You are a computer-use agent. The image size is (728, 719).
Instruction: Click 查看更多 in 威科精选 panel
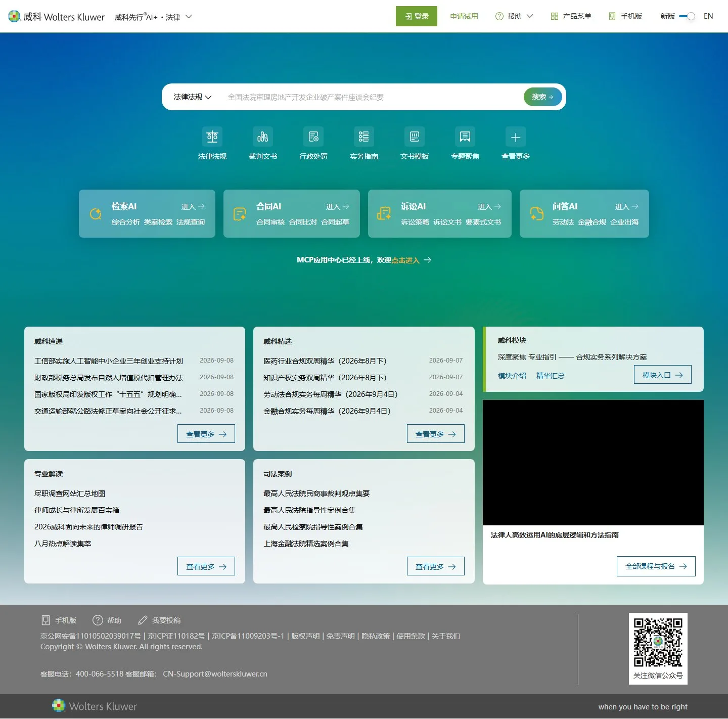[436, 434]
